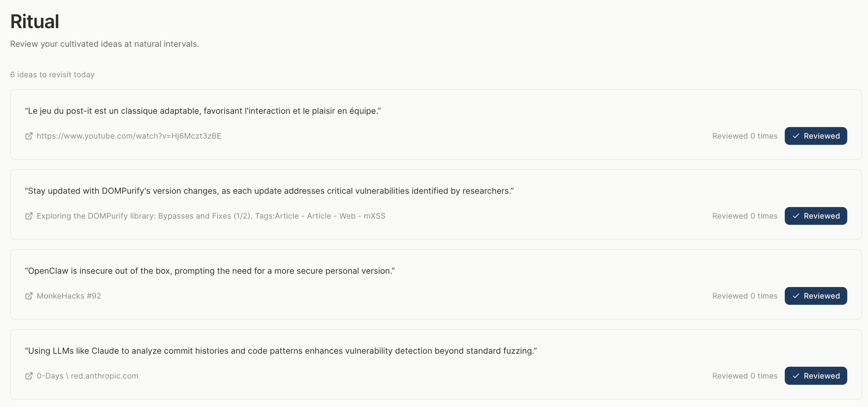Click the Ritual page heading
Viewport: 868px width, 407px height.
tap(34, 21)
